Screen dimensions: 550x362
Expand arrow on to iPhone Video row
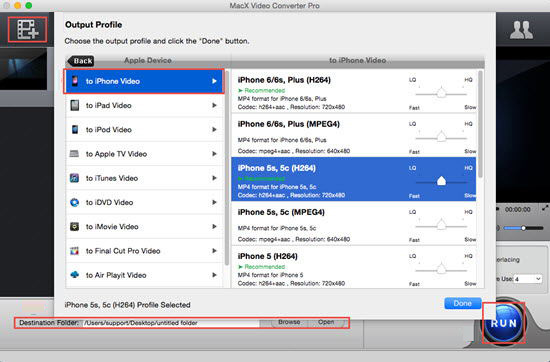214,81
